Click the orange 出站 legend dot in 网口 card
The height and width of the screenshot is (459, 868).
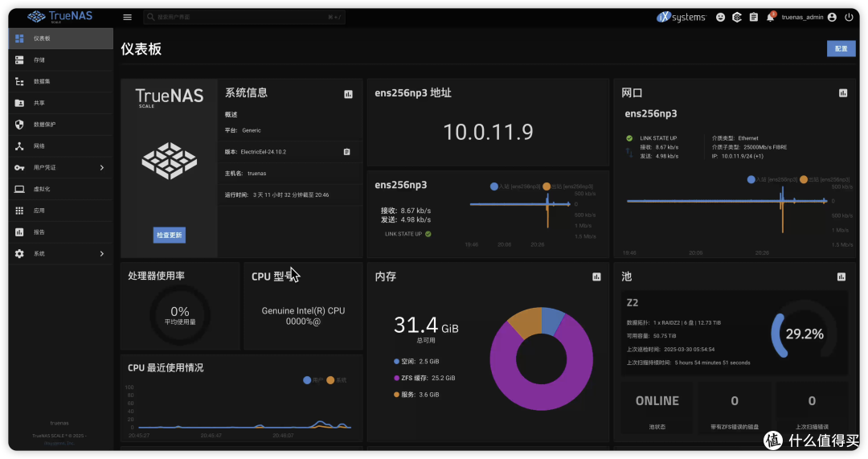click(x=803, y=179)
